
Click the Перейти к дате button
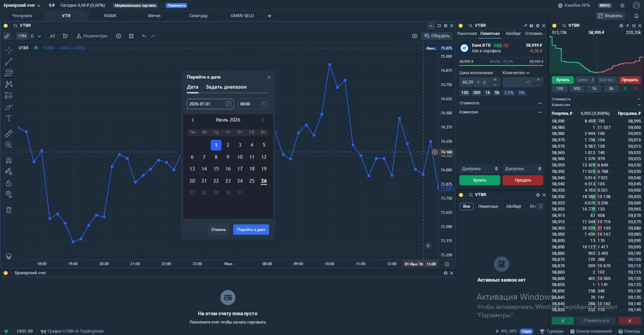coord(251,230)
